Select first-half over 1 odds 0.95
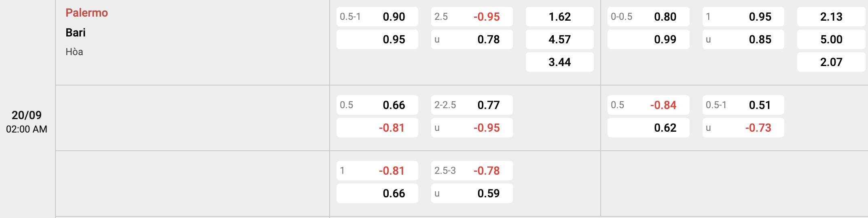868x218 pixels. coord(743,17)
